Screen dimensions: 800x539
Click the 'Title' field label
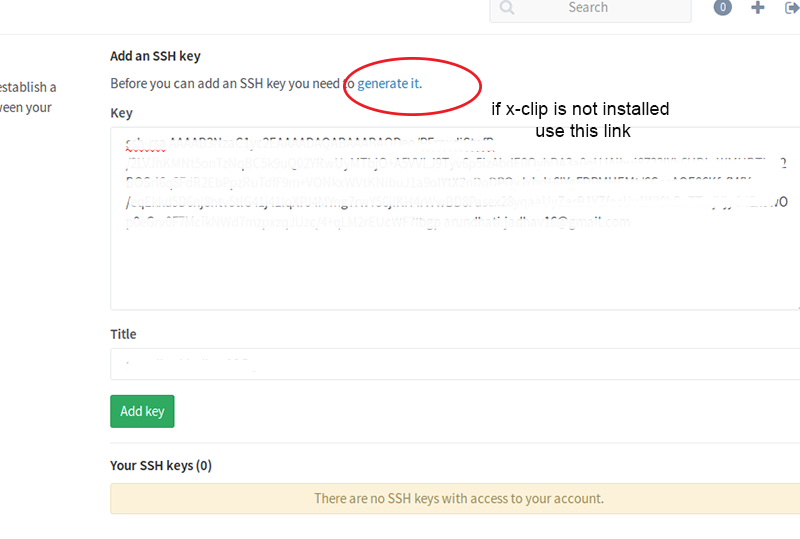click(123, 334)
